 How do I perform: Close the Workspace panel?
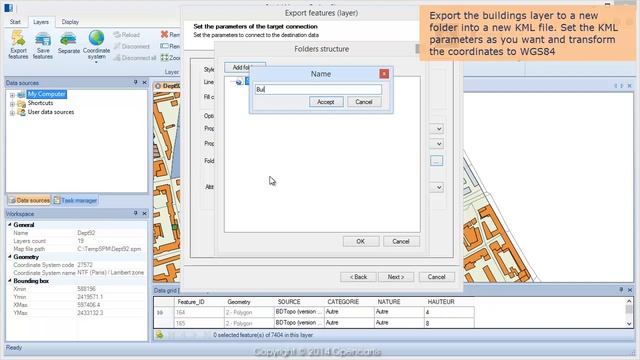144,213
